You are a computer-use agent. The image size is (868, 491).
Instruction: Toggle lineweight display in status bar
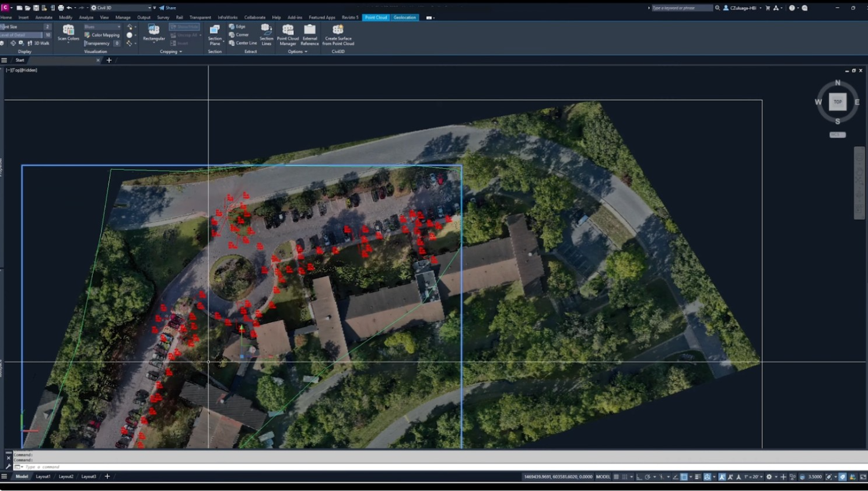[x=698, y=477]
